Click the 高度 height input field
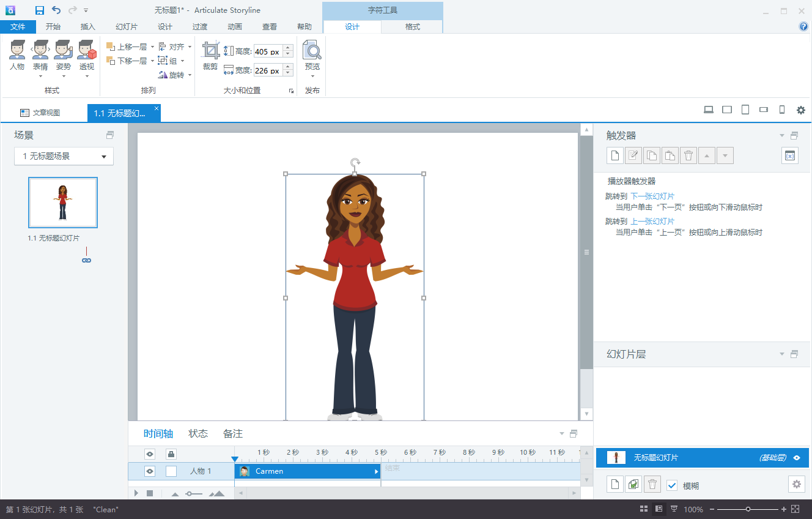 pos(268,52)
